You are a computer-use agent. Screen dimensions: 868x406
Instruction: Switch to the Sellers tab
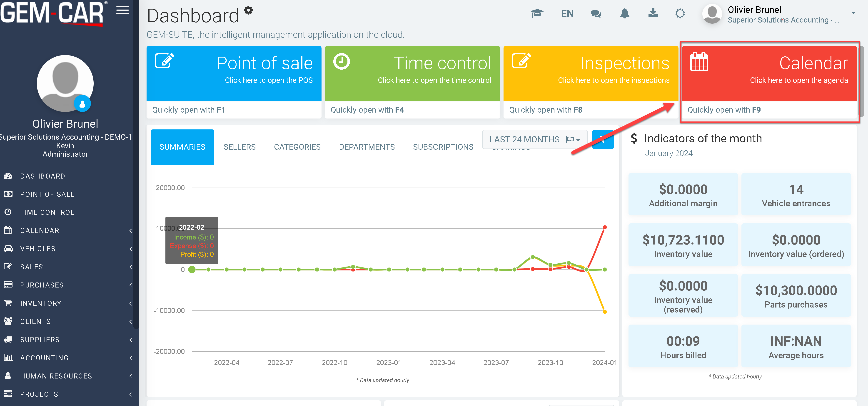click(239, 147)
